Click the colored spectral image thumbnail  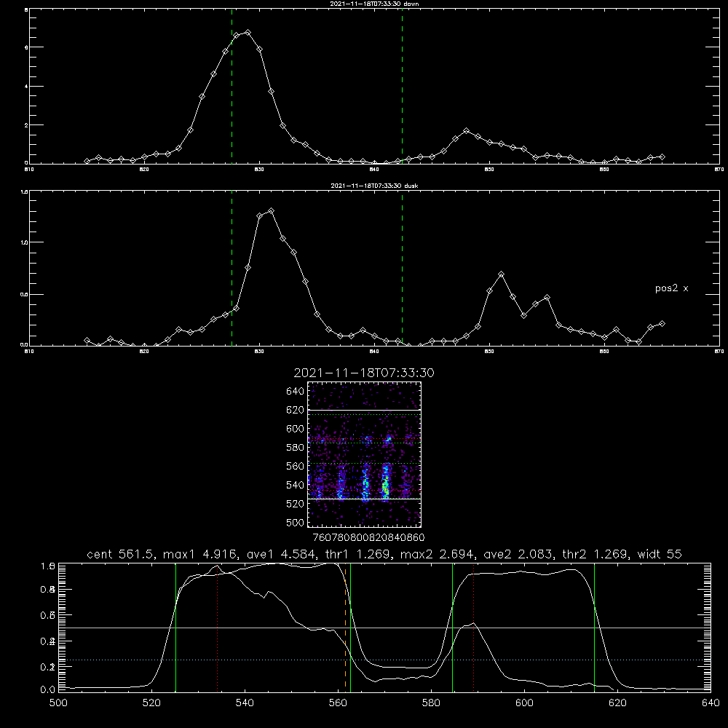tap(365, 454)
